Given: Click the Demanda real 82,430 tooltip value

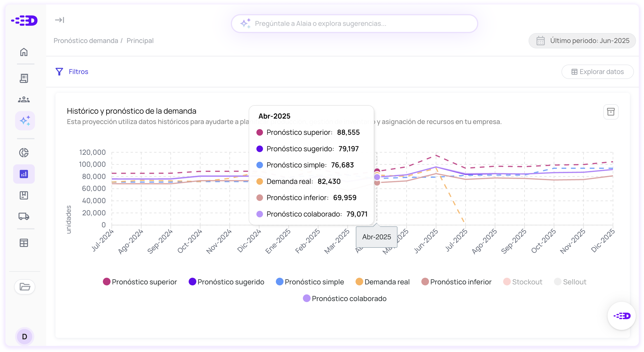Looking at the screenshot, I should pos(329,181).
